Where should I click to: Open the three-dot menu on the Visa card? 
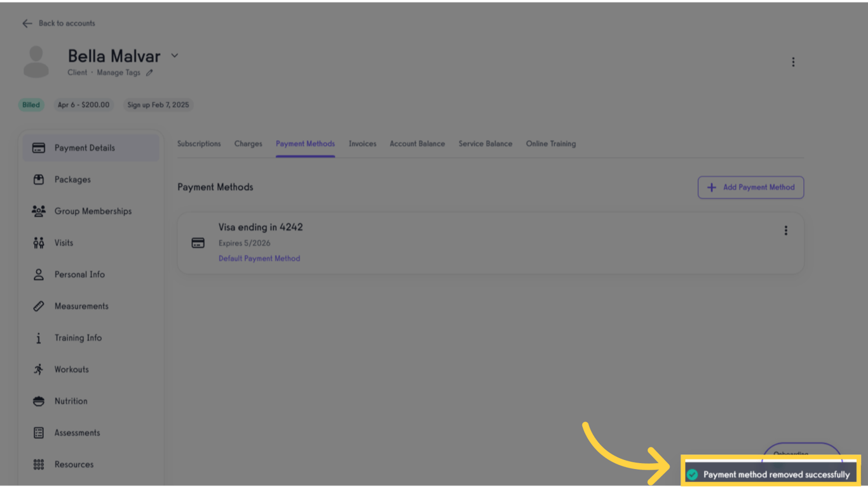[786, 231]
